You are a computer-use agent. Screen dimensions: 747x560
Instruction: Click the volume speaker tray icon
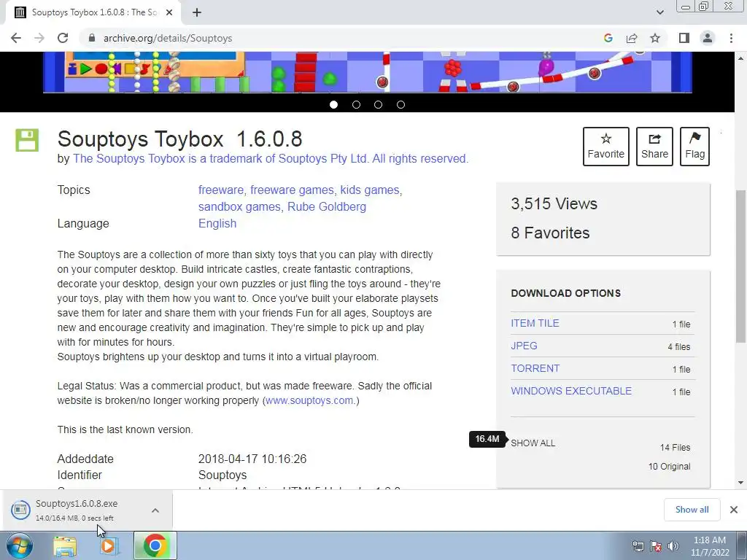(673, 546)
